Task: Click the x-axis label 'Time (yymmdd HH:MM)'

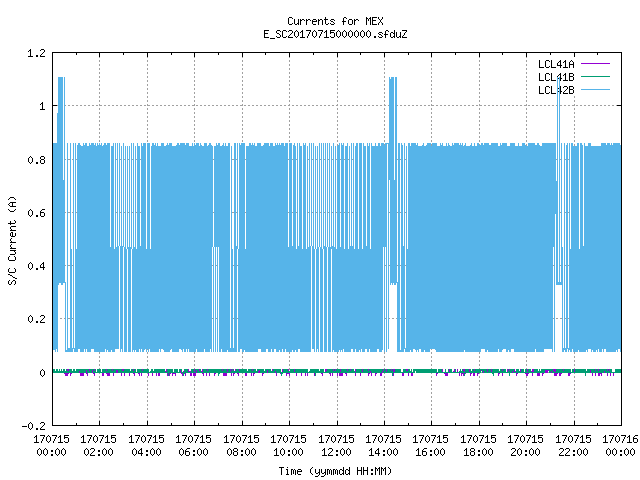Action: click(335, 471)
